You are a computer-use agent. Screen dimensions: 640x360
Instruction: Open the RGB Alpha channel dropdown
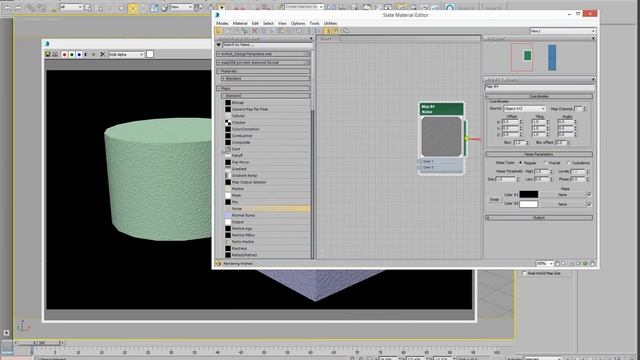(x=126, y=54)
